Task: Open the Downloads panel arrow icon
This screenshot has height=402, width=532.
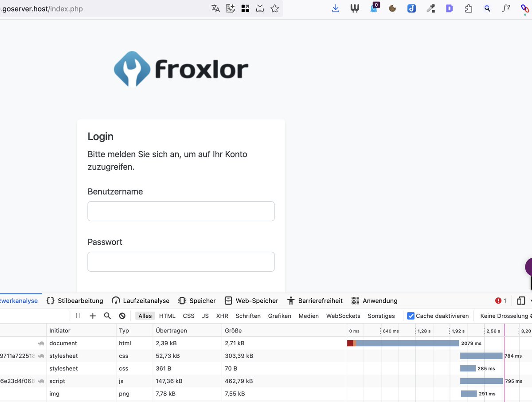Action: [336, 8]
